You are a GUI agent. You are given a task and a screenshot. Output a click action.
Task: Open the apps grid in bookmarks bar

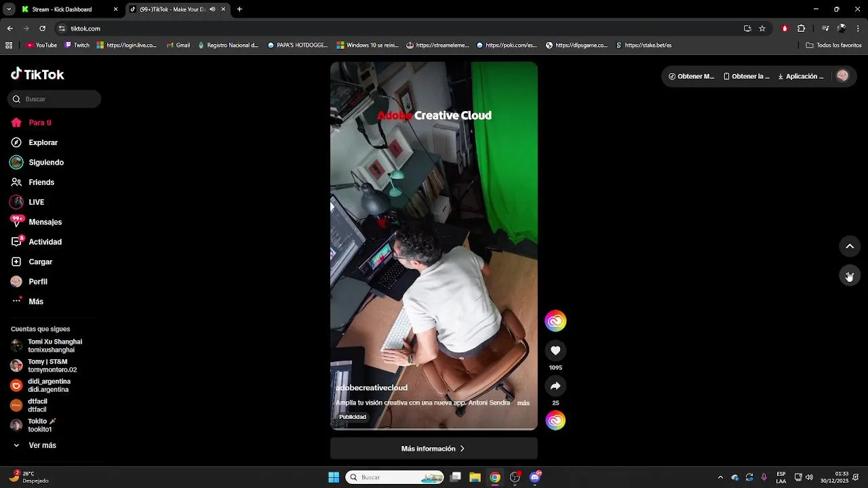pyautogui.click(x=9, y=45)
